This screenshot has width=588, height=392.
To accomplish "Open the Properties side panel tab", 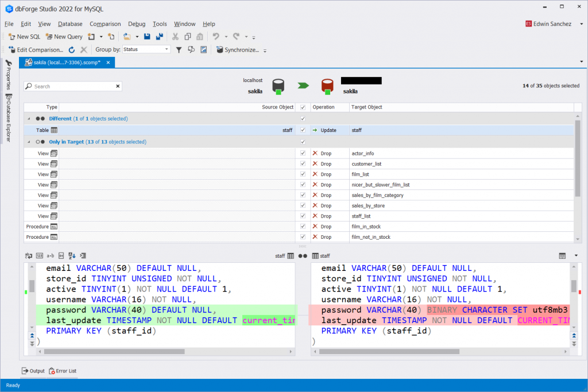I will pyautogui.click(x=8, y=75).
